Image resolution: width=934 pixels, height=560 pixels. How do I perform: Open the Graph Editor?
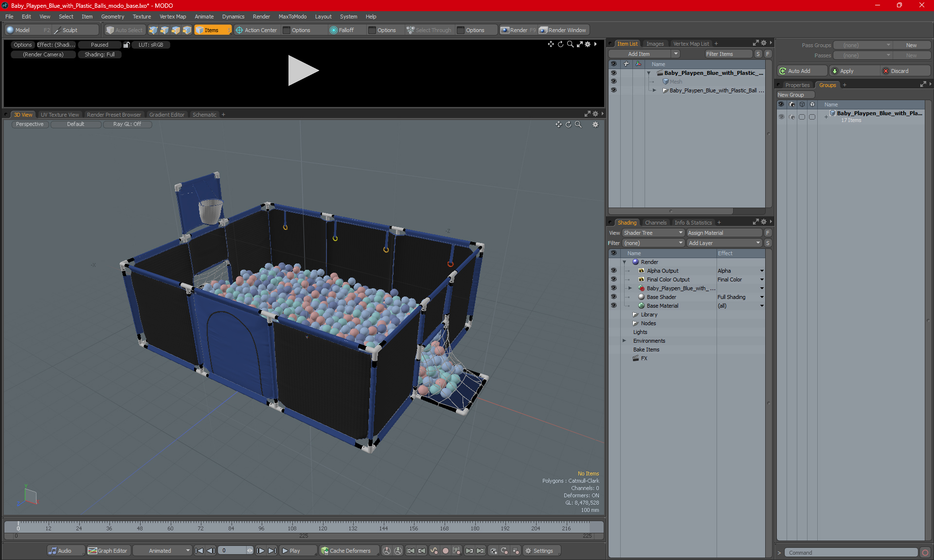click(108, 551)
